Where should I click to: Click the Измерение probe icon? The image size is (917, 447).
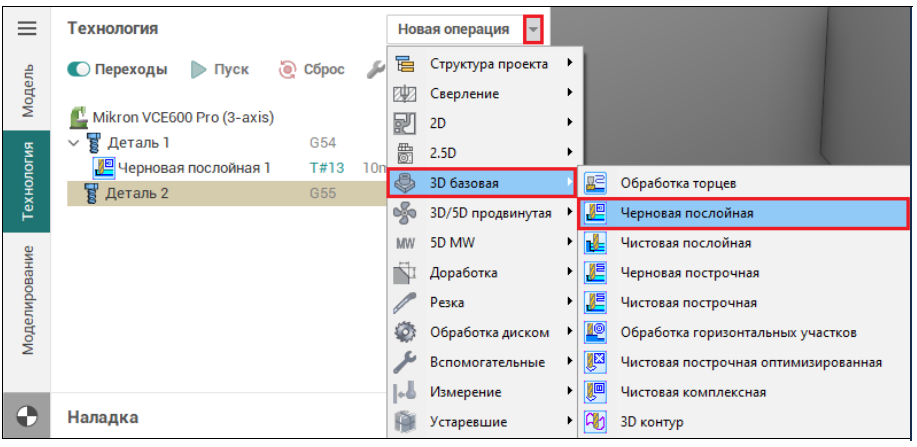click(405, 392)
